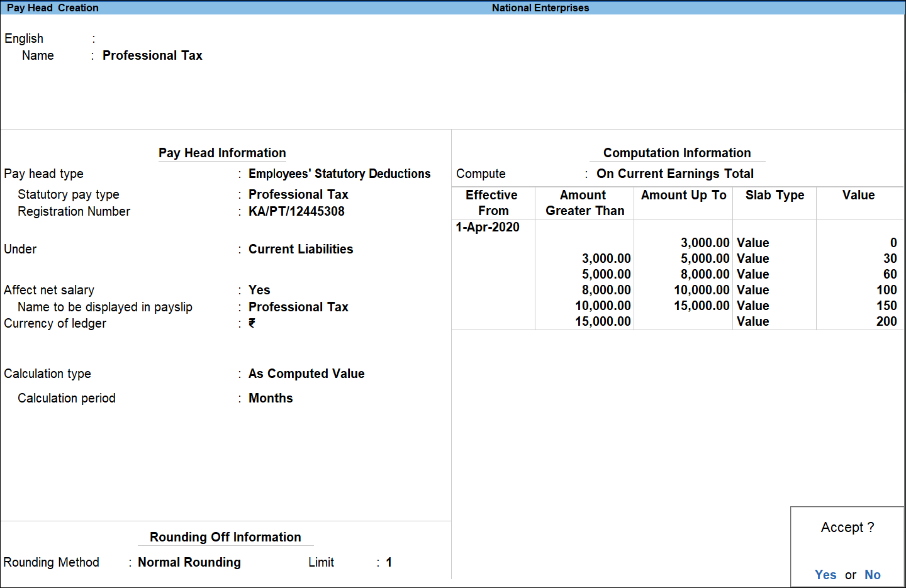Open the Pay head type selection list
The width and height of the screenshot is (906, 588).
tap(340, 174)
